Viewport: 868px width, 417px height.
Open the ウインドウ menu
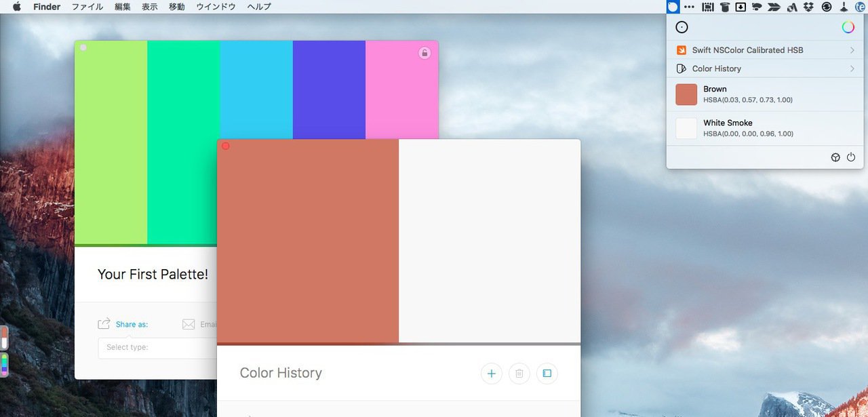(216, 7)
